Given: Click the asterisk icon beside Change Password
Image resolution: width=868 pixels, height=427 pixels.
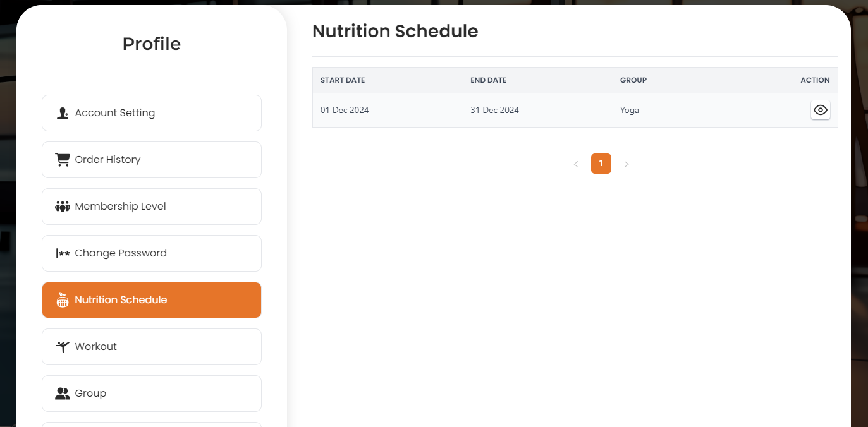Looking at the screenshot, I should tap(63, 253).
